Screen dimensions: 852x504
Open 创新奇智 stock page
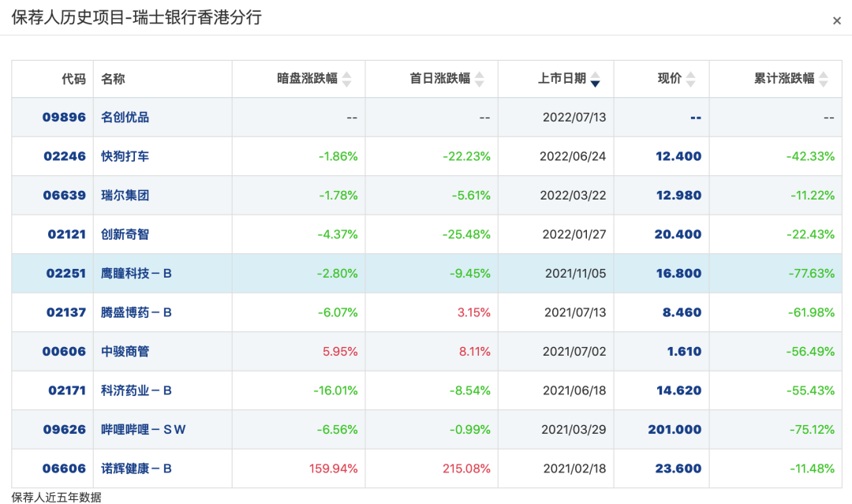(125, 234)
